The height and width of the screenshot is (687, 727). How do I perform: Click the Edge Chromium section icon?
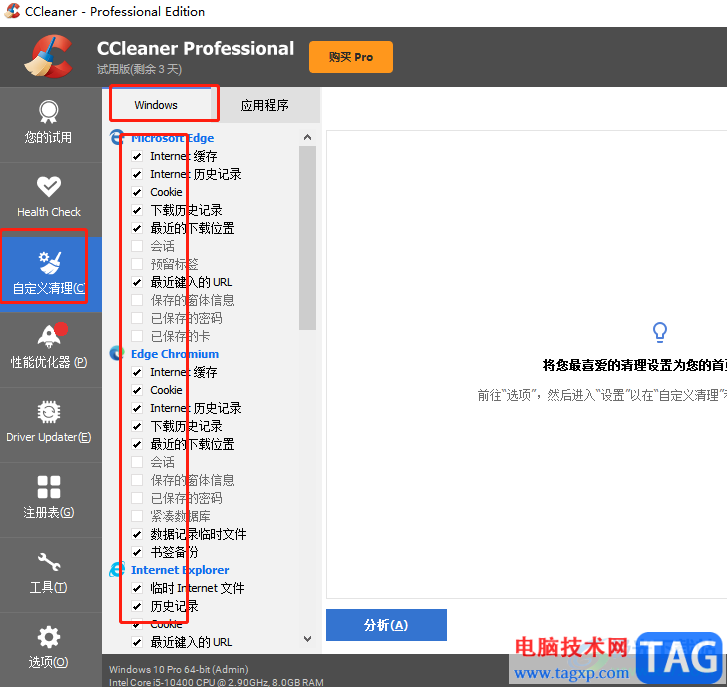(x=116, y=354)
